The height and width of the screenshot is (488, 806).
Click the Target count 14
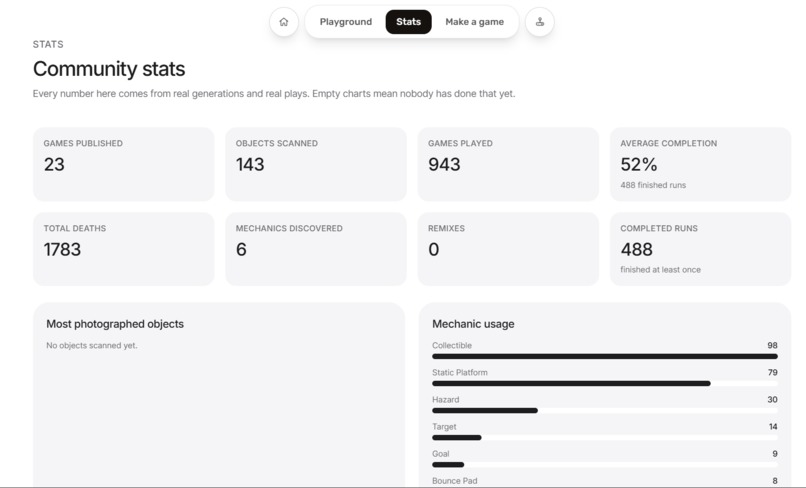click(773, 427)
